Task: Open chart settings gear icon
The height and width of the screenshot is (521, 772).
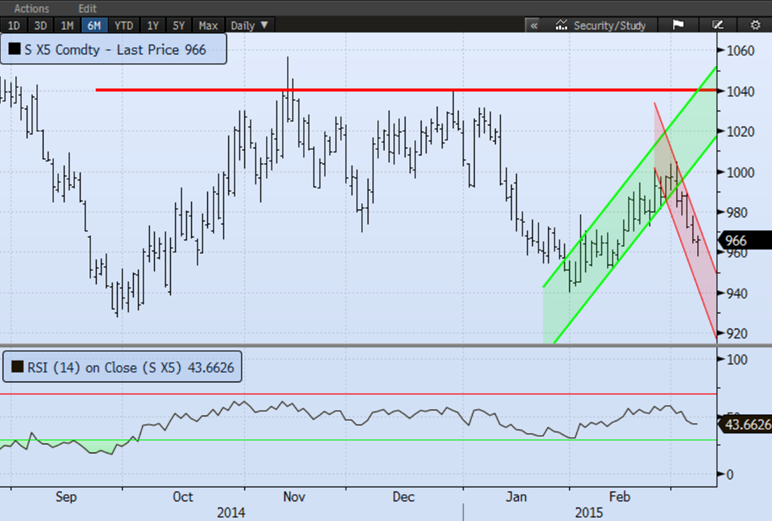Action: [x=755, y=25]
